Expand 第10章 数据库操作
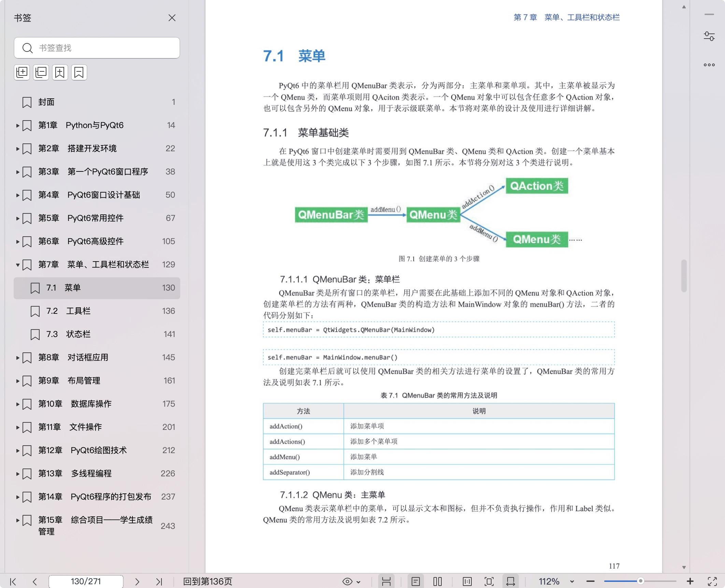The image size is (725, 588). [x=17, y=404]
